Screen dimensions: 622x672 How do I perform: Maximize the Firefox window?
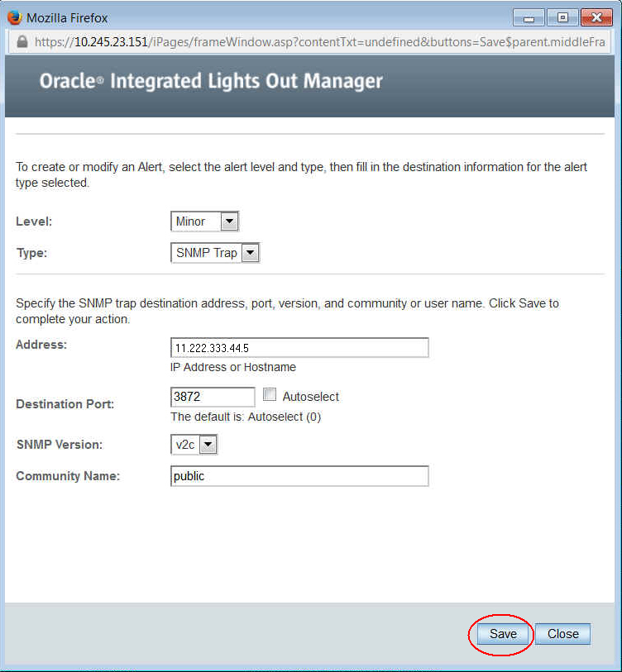[x=562, y=17]
